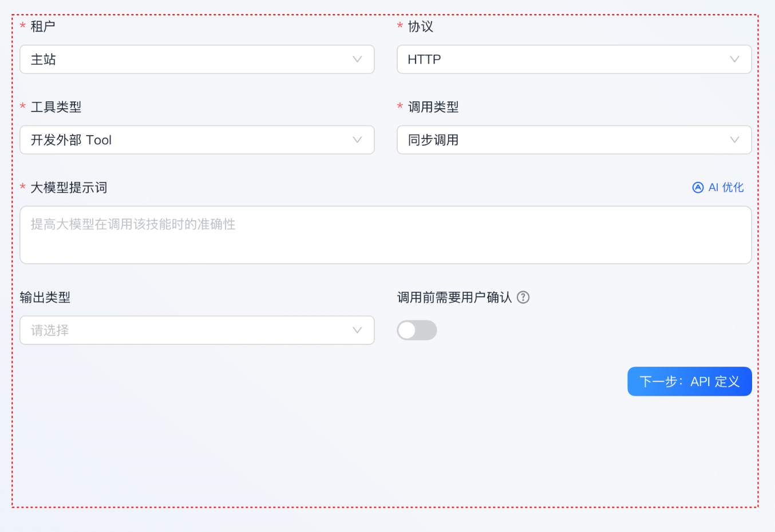The width and height of the screenshot is (775, 532).
Task: Enable the 调用前需要用户确认 switch
Action: 417,330
